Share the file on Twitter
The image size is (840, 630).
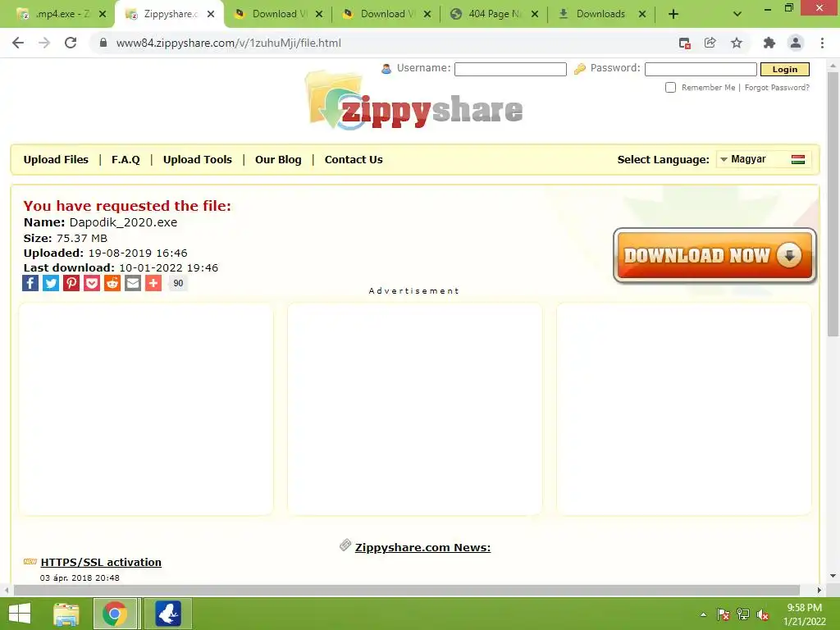pos(51,283)
